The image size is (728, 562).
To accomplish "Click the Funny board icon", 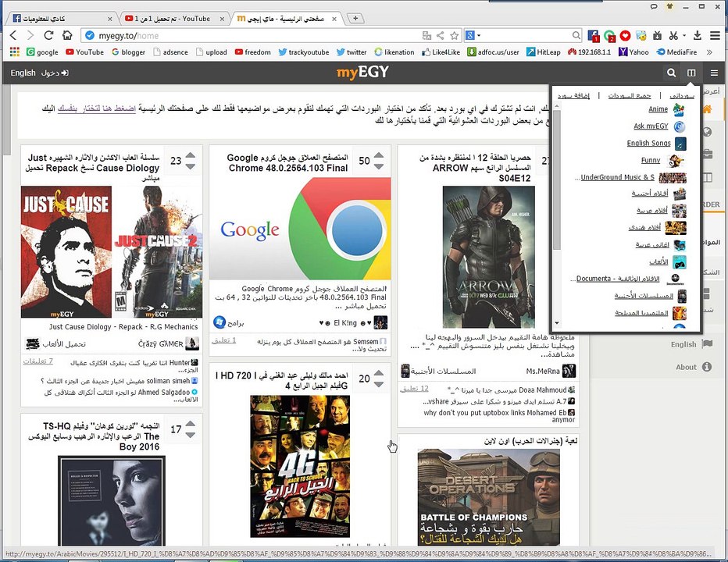I will [676, 161].
